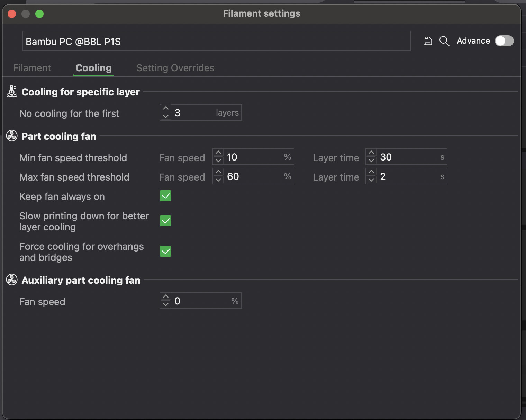Decrease Min threshold fan speed with down arrow
The image size is (526, 420).
(x=218, y=161)
